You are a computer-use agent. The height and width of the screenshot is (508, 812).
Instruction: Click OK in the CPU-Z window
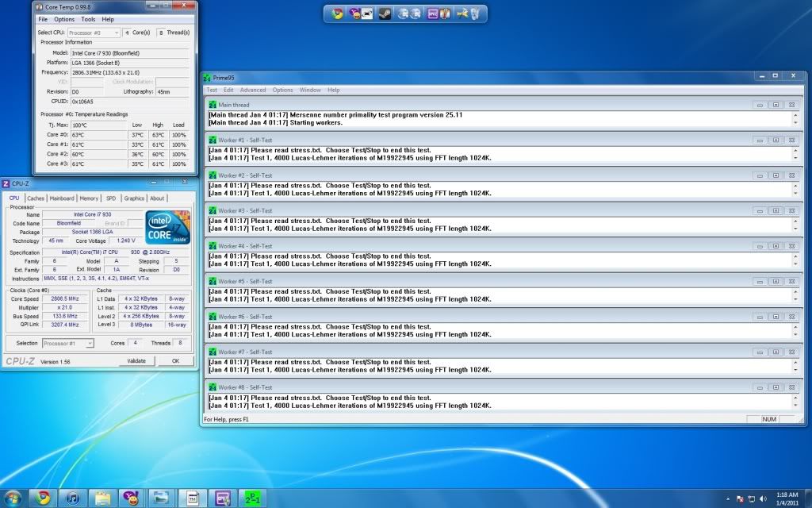tap(175, 361)
